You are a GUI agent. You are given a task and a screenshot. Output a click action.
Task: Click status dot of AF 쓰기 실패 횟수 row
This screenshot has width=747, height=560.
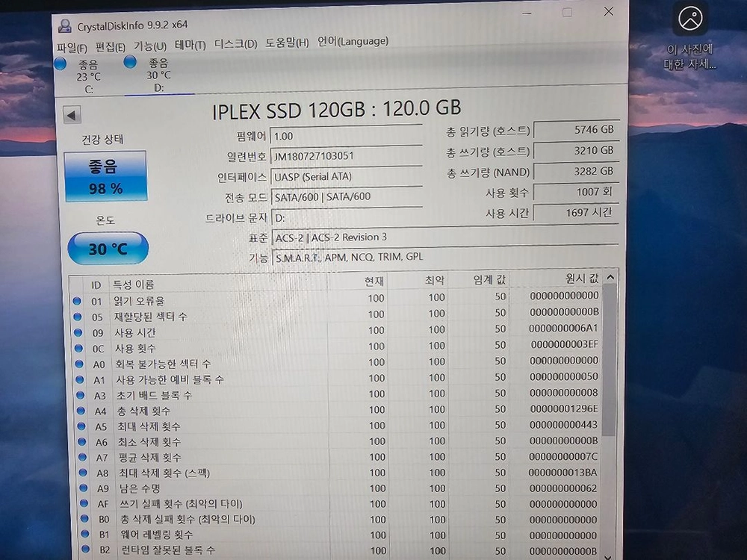tap(84, 503)
